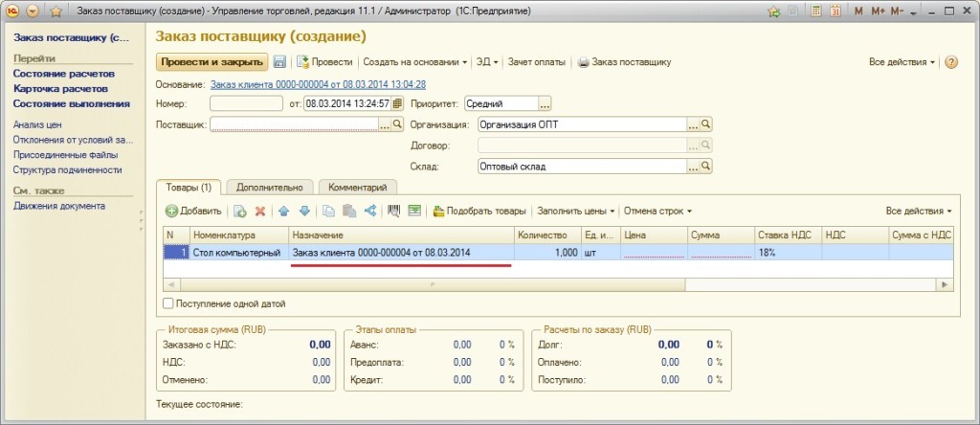Open Движения документа in the sidebar
980x425 pixels.
coord(59,206)
